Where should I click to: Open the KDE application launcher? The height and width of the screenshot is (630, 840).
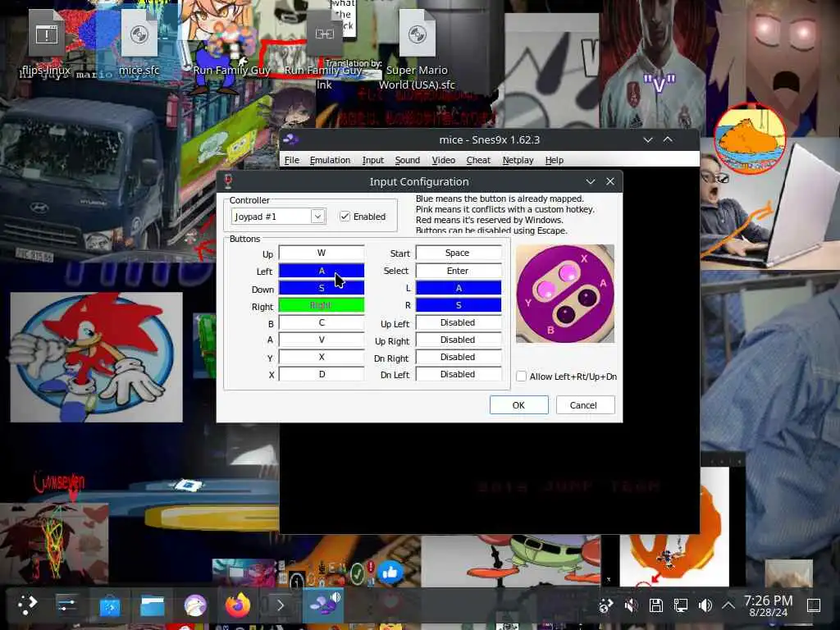pyautogui.click(x=27, y=605)
